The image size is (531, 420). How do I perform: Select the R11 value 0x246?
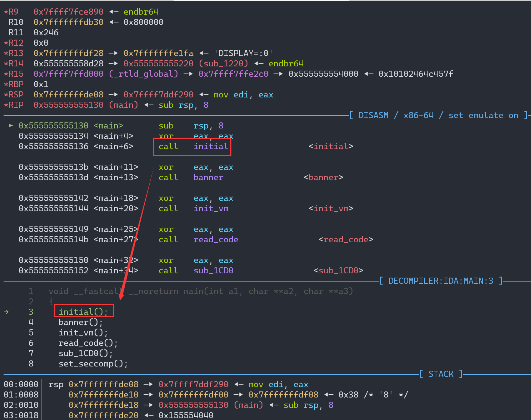point(46,32)
